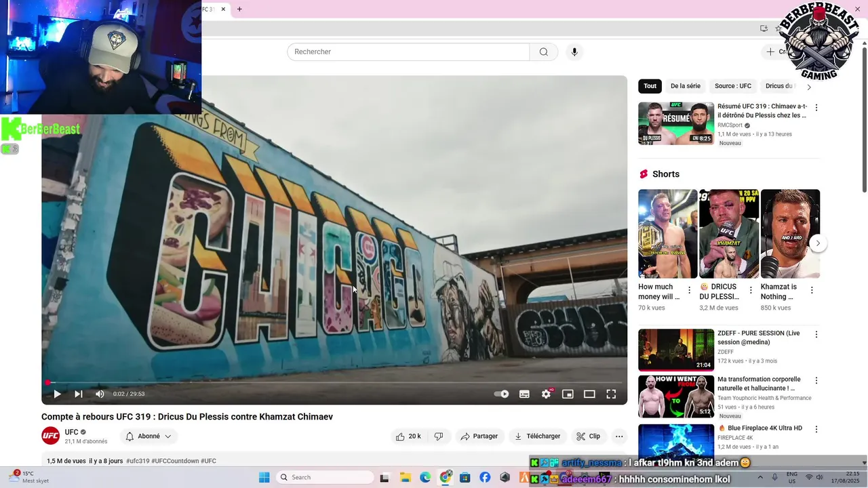Open the DRICUS DU PLESSI short thumbnail
The height and width of the screenshot is (488, 868).
(x=729, y=234)
